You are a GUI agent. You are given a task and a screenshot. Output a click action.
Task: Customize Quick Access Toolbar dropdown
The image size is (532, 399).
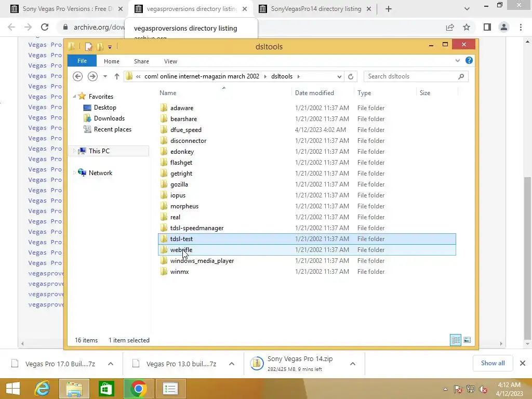pyautogui.click(x=110, y=47)
